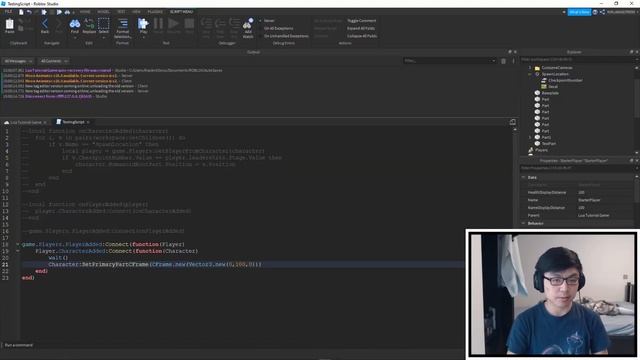
Task: Collapse the function fold on line 18
Action: pos(18,244)
